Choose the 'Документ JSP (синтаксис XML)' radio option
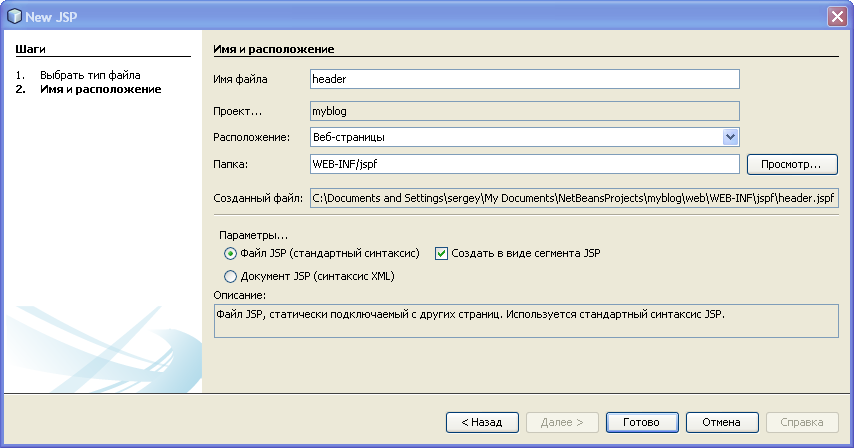Viewport: 854px width, 448px height. tap(230, 277)
